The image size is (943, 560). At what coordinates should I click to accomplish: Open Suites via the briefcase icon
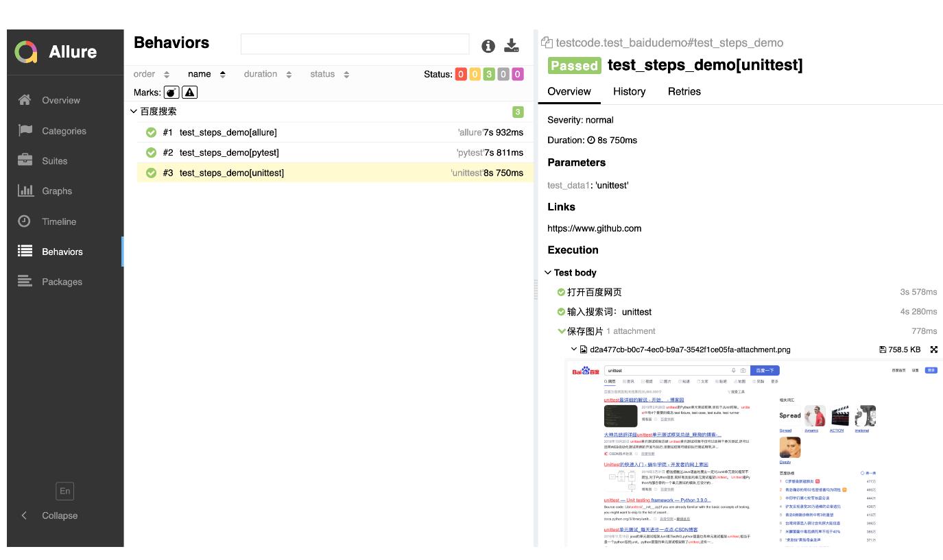pos(25,160)
